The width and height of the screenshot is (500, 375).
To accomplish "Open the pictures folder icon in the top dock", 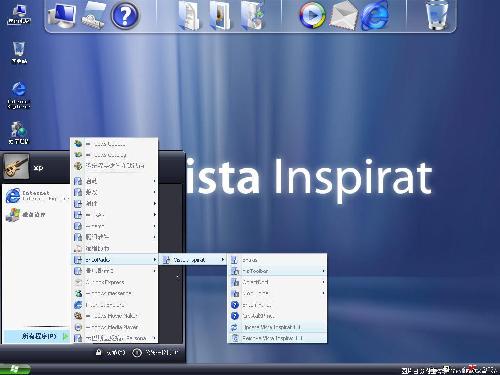I will (x=220, y=15).
